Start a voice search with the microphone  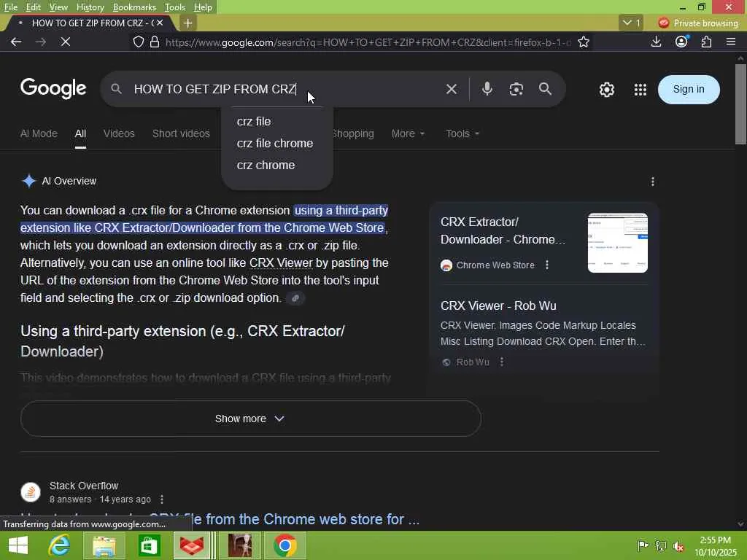coord(487,89)
